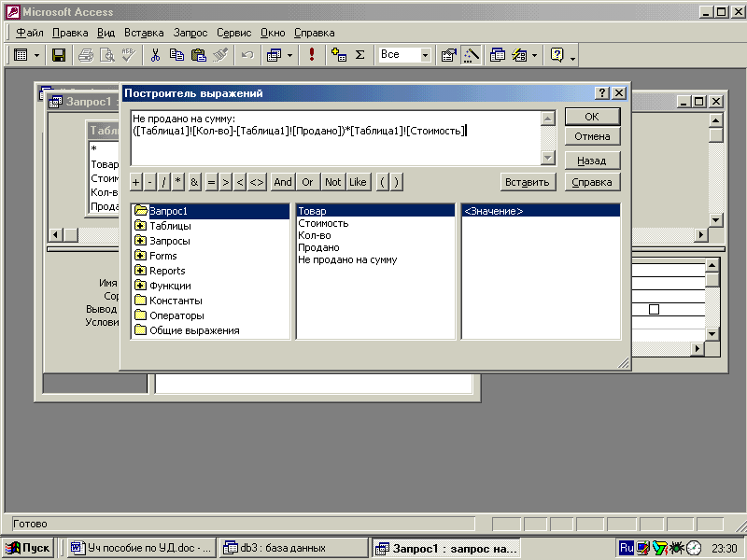Click the Вставить button

point(528,182)
